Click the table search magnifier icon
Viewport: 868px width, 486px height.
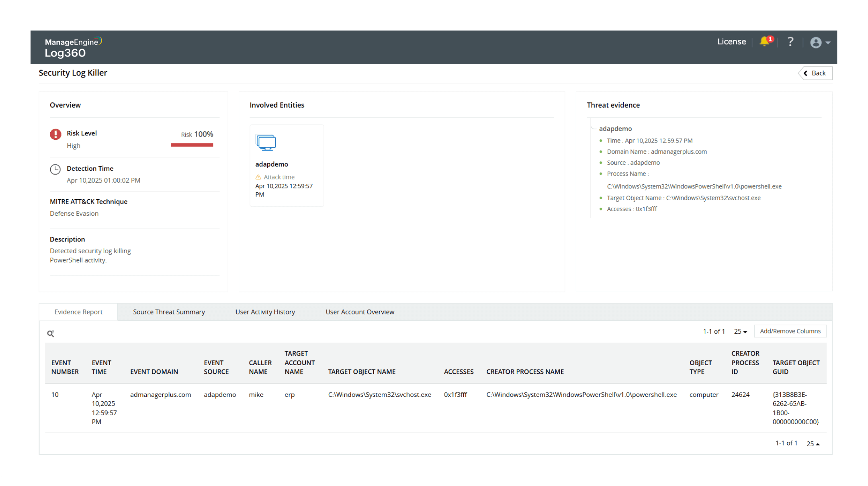point(51,333)
